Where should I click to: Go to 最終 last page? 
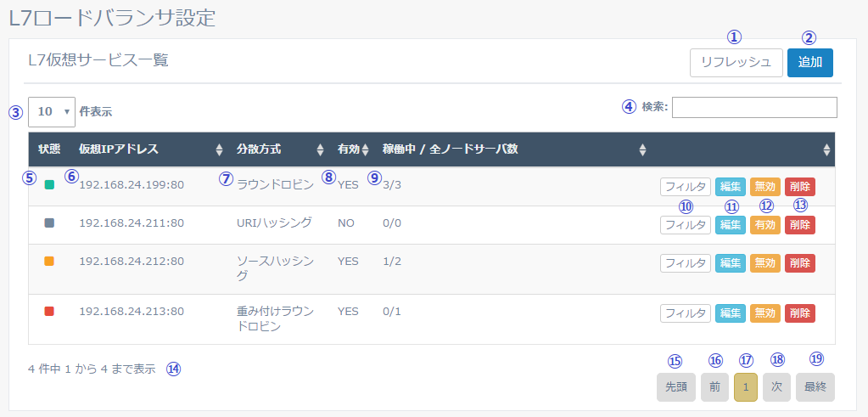point(815,387)
